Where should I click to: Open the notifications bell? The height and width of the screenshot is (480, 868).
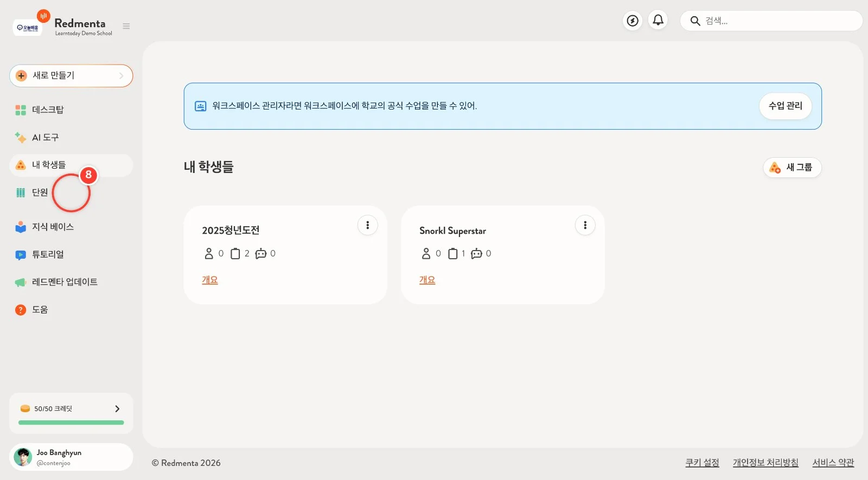tap(658, 21)
